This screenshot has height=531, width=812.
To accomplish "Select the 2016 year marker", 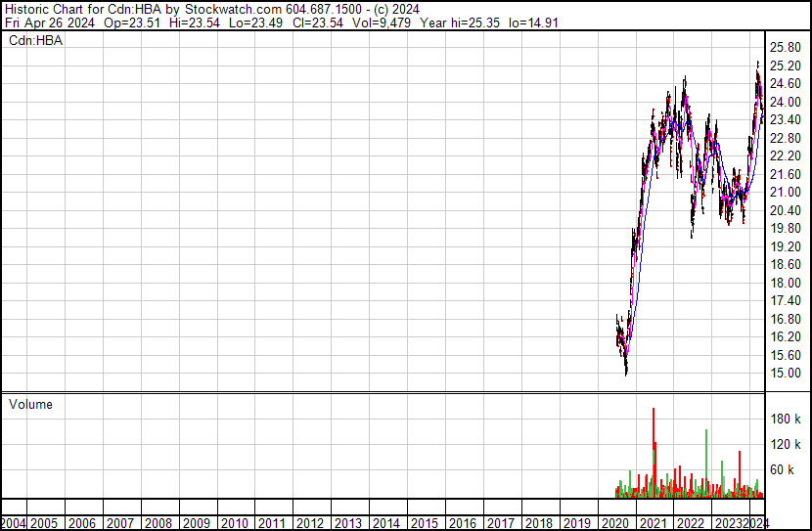I will click(x=463, y=523).
